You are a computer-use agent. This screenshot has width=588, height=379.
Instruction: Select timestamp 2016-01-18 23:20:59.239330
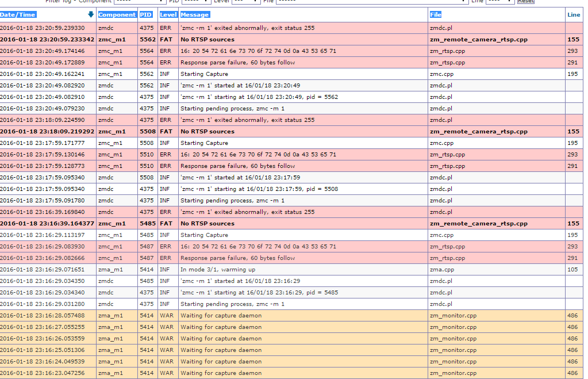pos(43,28)
